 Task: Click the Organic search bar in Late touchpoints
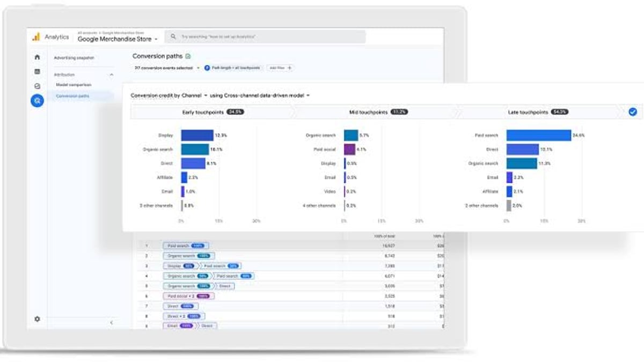(522, 164)
